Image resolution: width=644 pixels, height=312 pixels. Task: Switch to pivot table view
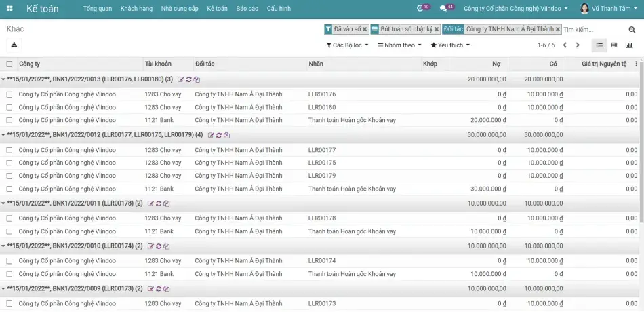tap(614, 45)
